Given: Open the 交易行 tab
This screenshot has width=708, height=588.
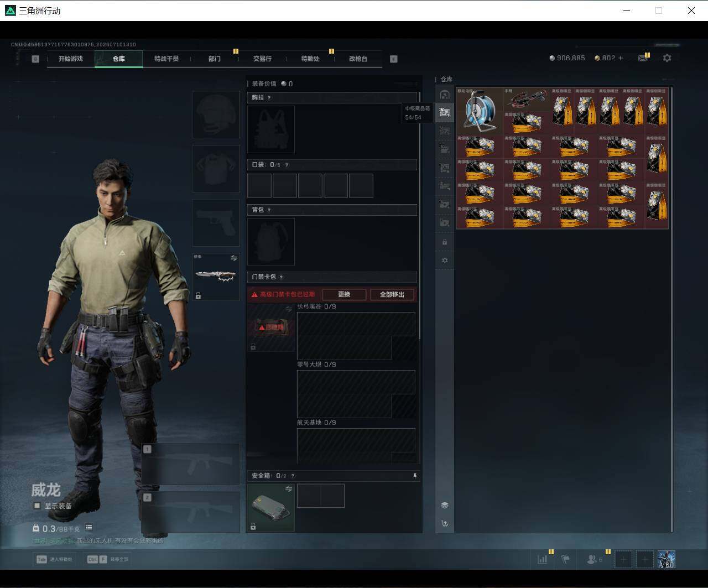Looking at the screenshot, I should coord(262,59).
